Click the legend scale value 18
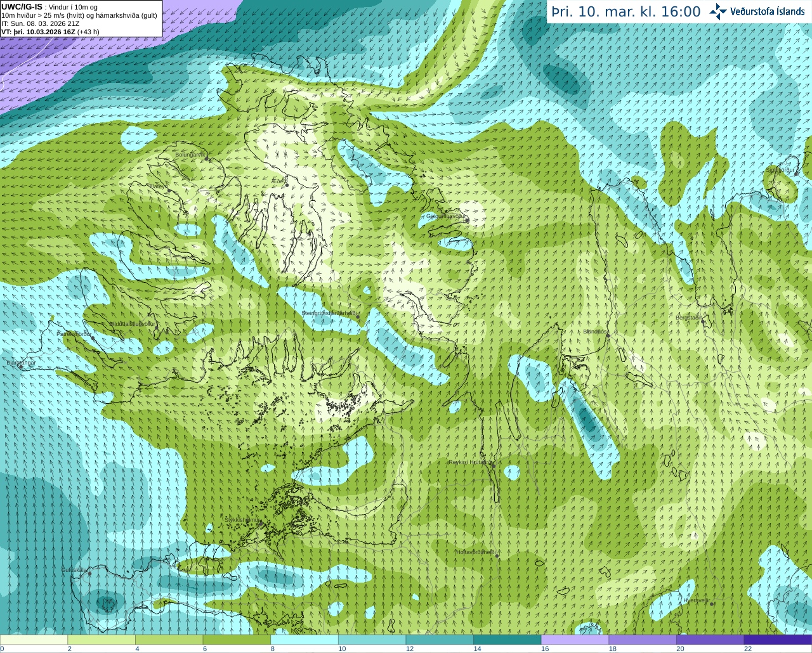Viewport: 812px width, 653px height. pyautogui.click(x=612, y=649)
